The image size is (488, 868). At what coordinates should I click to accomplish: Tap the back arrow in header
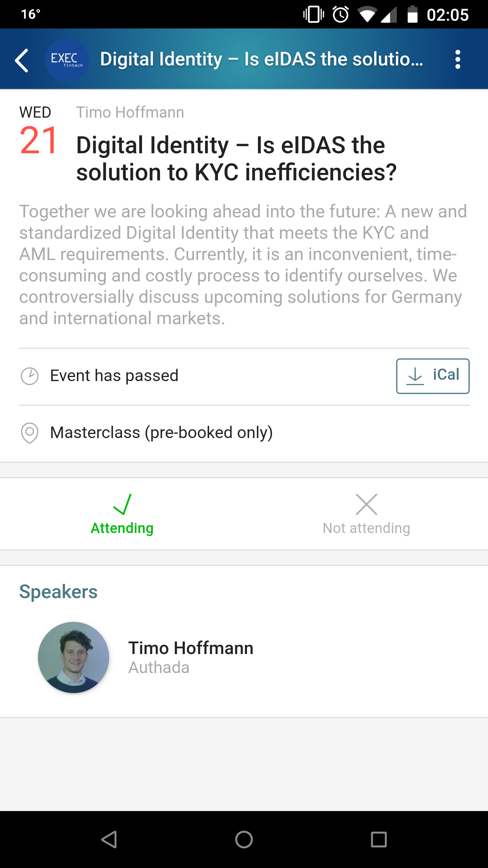(x=22, y=60)
